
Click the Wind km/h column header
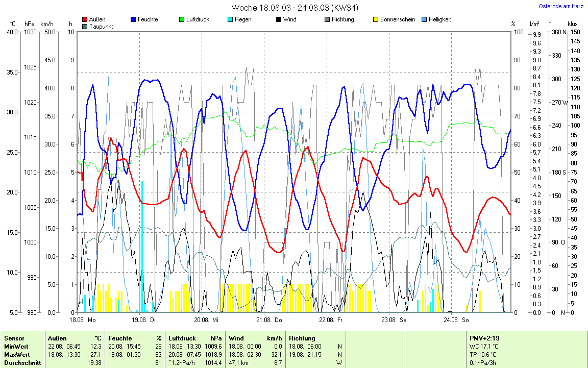click(255, 338)
